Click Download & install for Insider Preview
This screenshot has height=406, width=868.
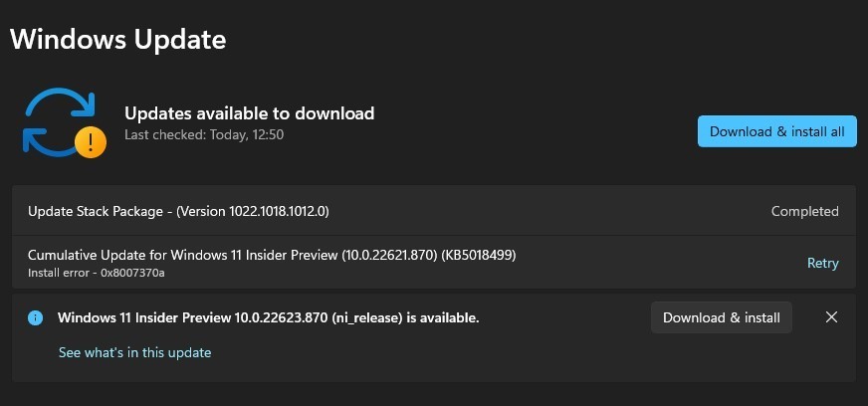[x=722, y=317]
